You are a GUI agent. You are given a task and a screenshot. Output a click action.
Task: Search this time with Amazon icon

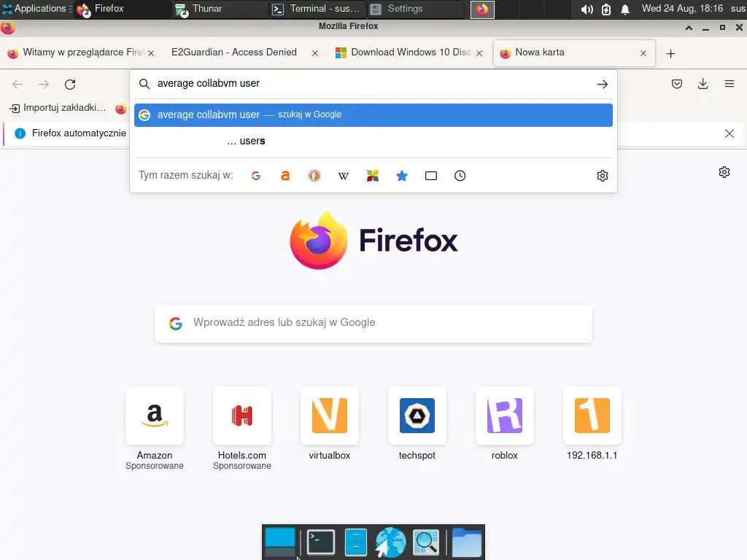coord(285,176)
